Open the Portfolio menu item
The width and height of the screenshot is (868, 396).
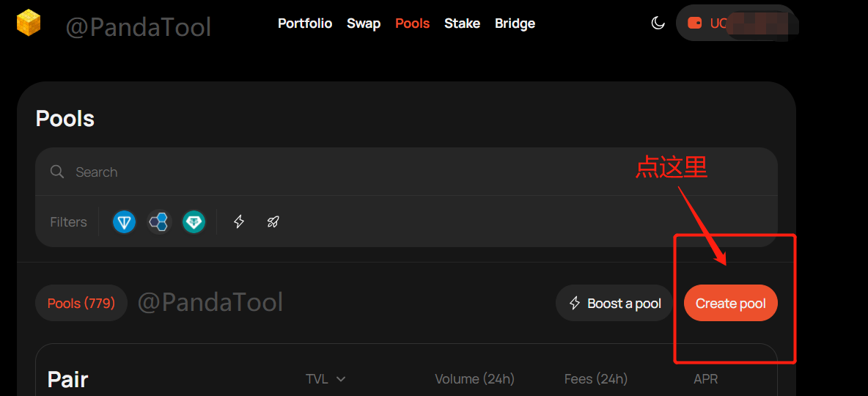[305, 23]
